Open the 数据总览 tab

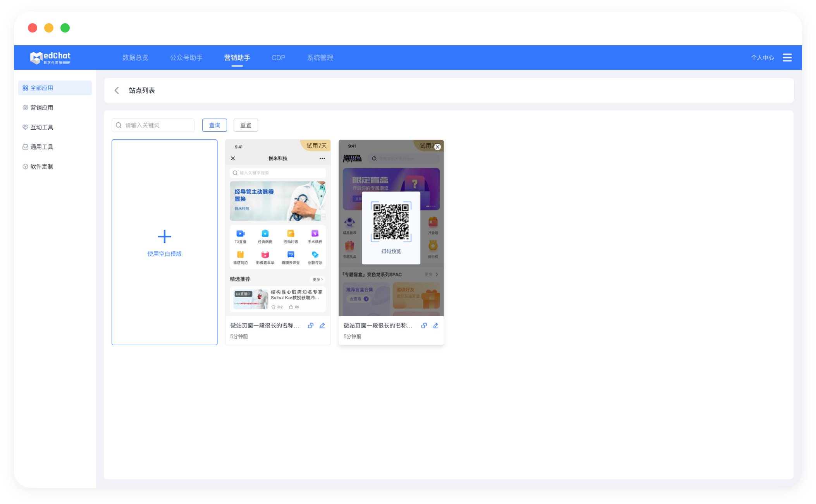pyautogui.click(x=135, y=58)
